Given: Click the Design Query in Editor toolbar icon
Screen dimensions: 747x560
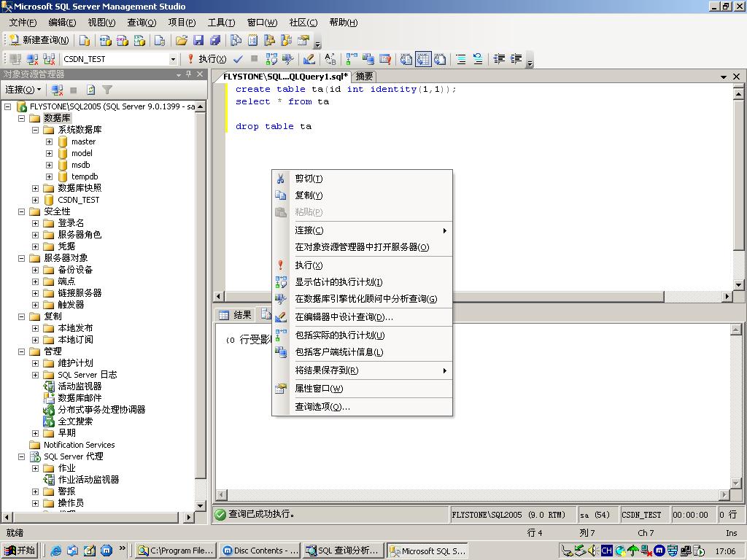Looking at the screenshot, I should (x=309, y=59).
